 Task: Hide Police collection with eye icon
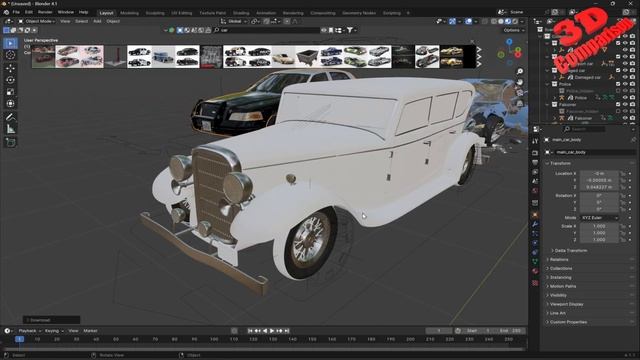(625, 84)
